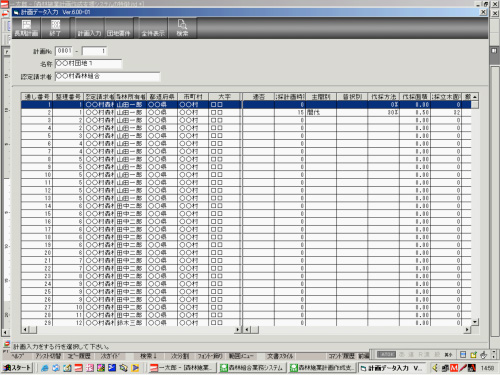Click the grid vertical scrollbar down arrow
This screenshot has height=375, width=500.
coord(475,322)
